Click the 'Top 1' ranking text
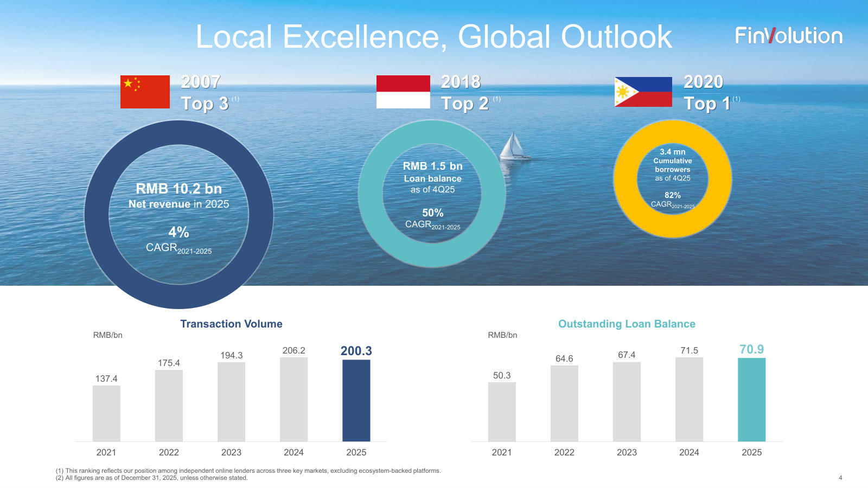 [x=707, y=104]
